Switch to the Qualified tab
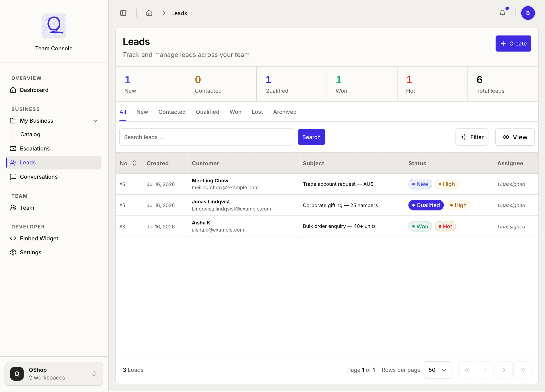This screenshot has width=545, height=392. (x=208, y=112)
